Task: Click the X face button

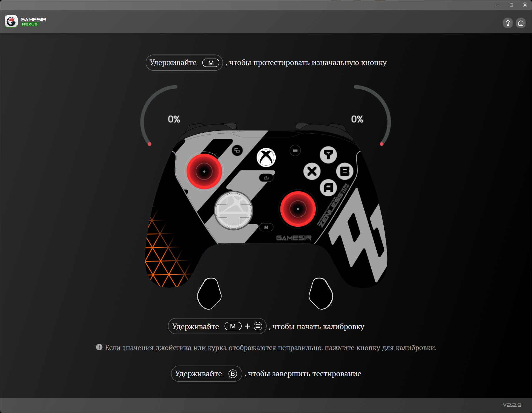Action: point(312,171)
